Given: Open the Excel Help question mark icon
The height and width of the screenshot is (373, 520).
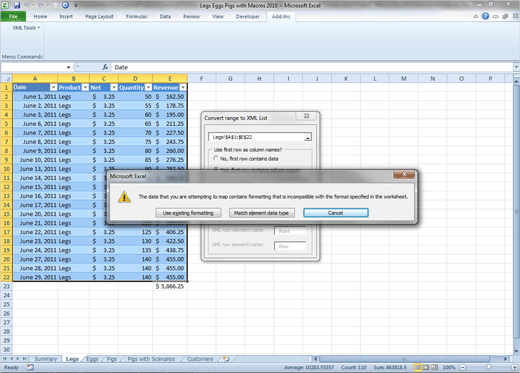Looking at the screenshot, I should 485,16.
